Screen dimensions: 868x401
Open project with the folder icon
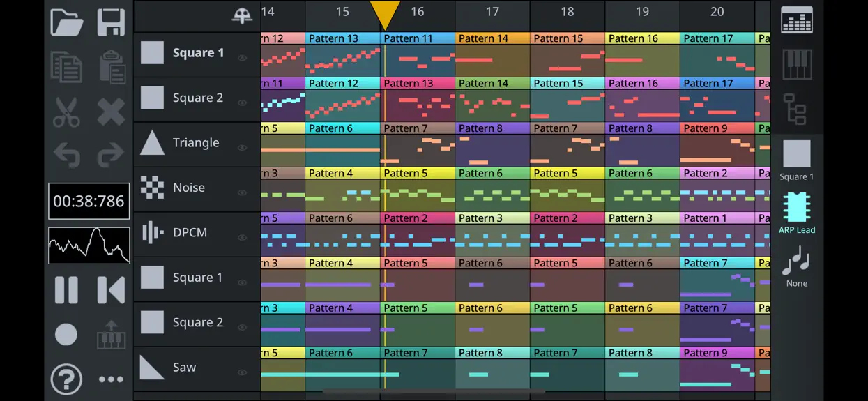point(66,22)
